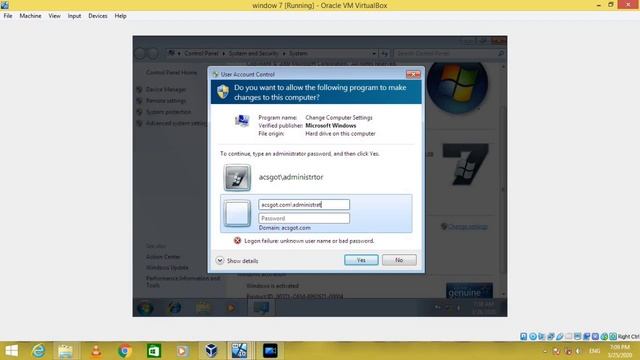Click the VirtualBox USB devices indicator
The image size is (640, 360).
click(x=560, y=336)
